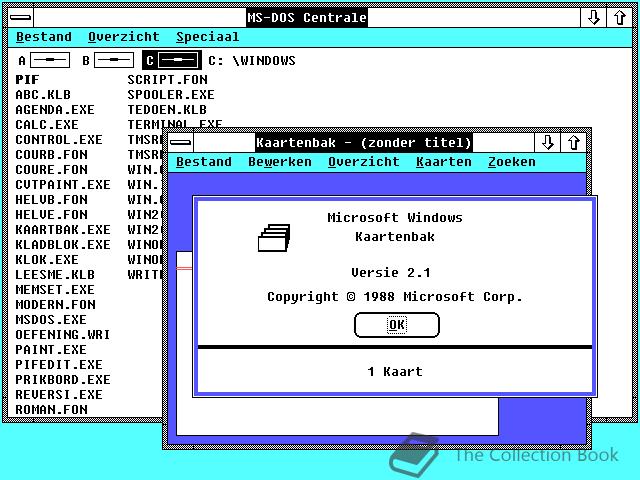Select file MEMSET.EXE
This screenshot has width=640, height=480.
click(55, 290)
